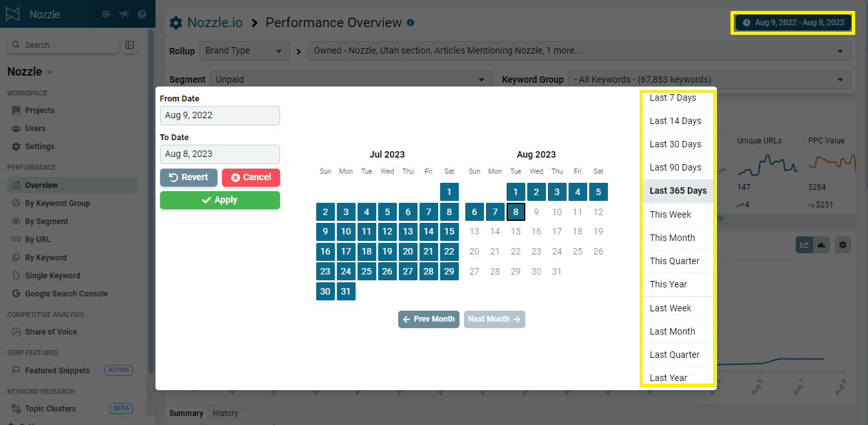Choose Last 7 Days preset

coord(678,98)
